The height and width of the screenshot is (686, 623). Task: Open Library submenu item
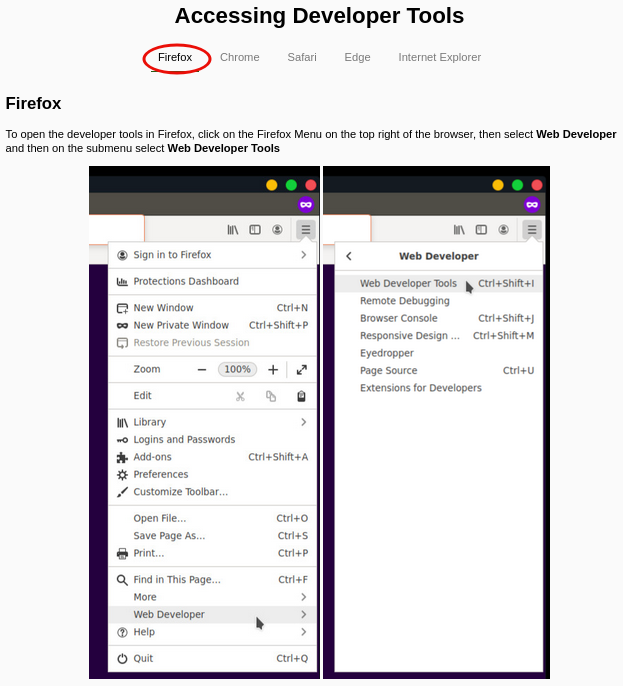click(x=212, y=422)
